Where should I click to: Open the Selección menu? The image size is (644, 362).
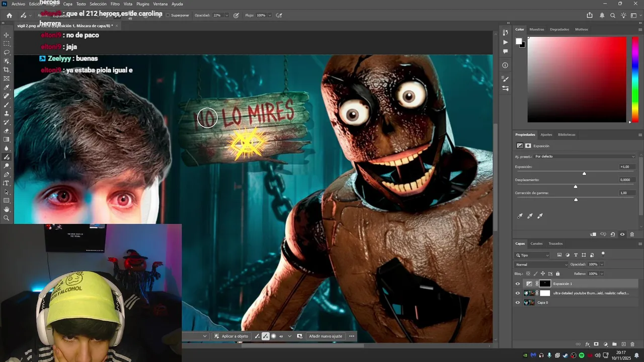98,4
